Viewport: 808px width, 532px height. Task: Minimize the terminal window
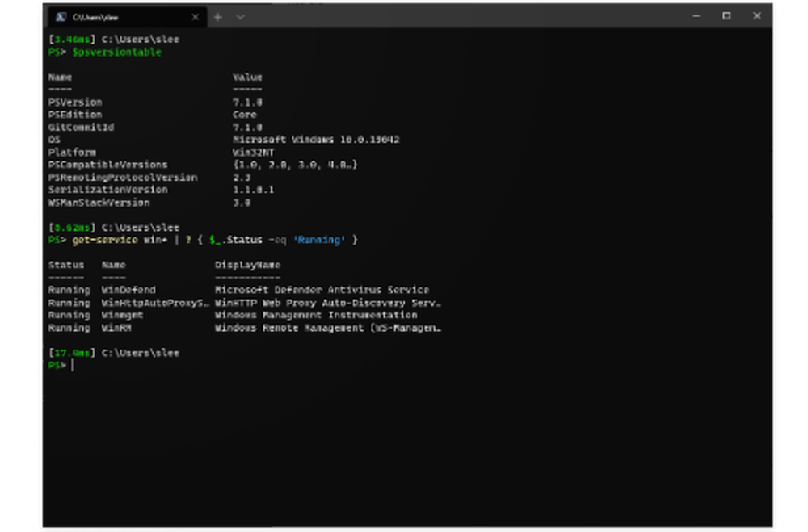[696, 16]
